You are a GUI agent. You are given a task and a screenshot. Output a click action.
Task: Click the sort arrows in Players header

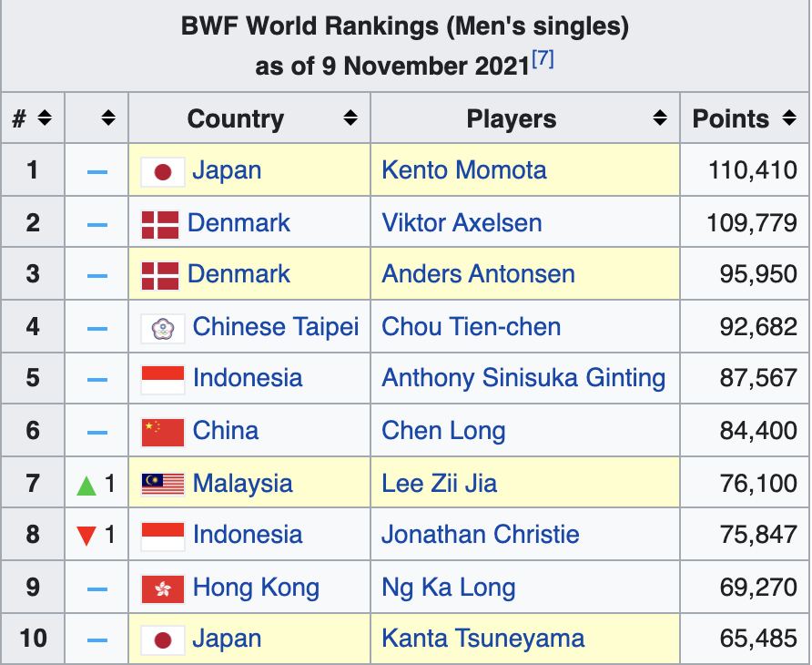pyautogui.click(x=660, y=118)
